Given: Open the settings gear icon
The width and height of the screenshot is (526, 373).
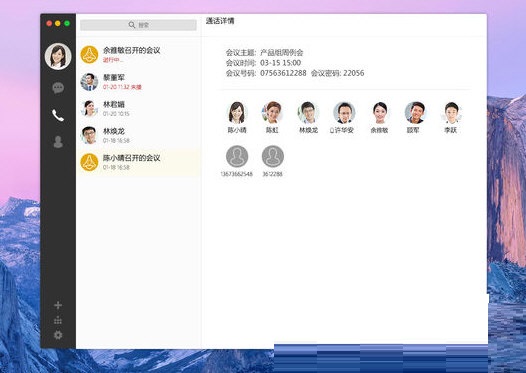Looking at the screenshot, I should (58, 335).
